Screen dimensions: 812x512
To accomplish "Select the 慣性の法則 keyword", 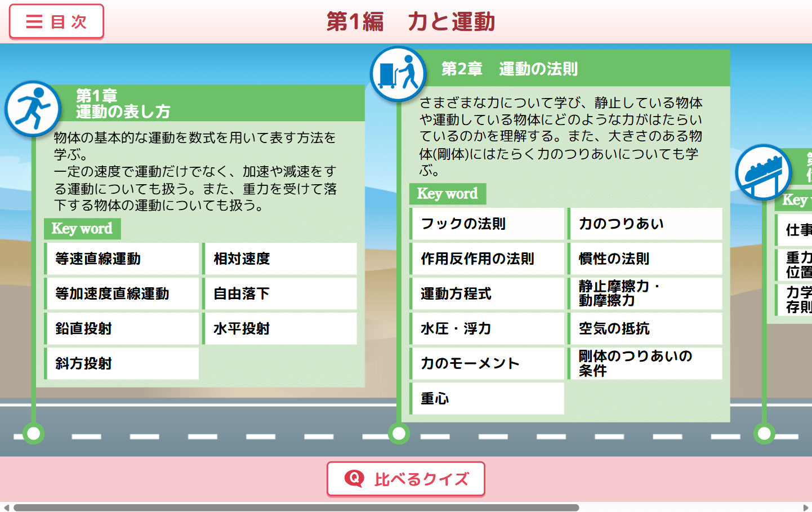I will coord(645,259).
